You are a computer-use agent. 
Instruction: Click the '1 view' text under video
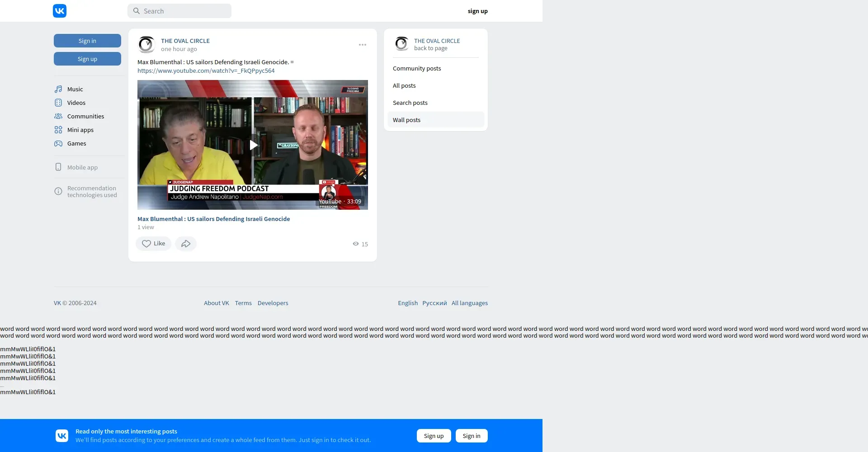[146, 227]
